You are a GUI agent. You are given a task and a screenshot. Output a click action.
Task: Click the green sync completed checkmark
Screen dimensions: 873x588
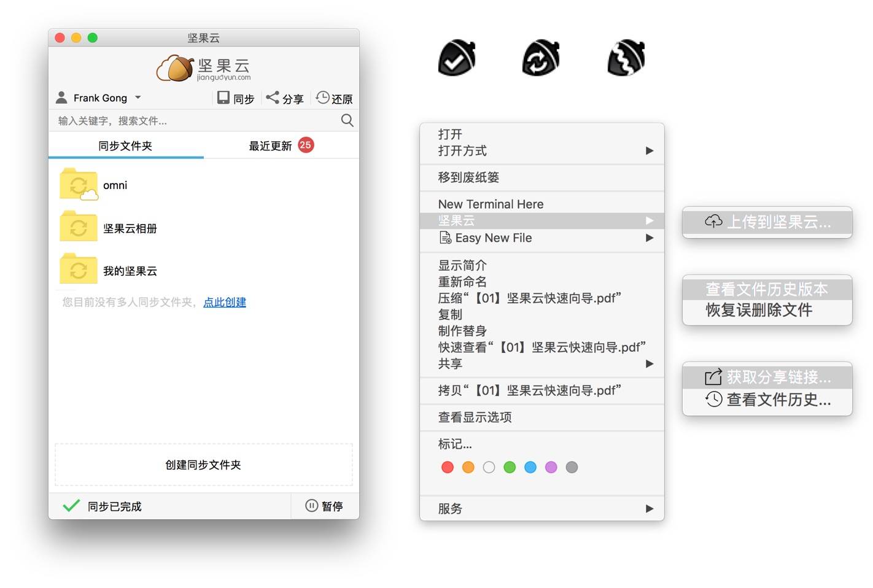(x=71, y=505)
